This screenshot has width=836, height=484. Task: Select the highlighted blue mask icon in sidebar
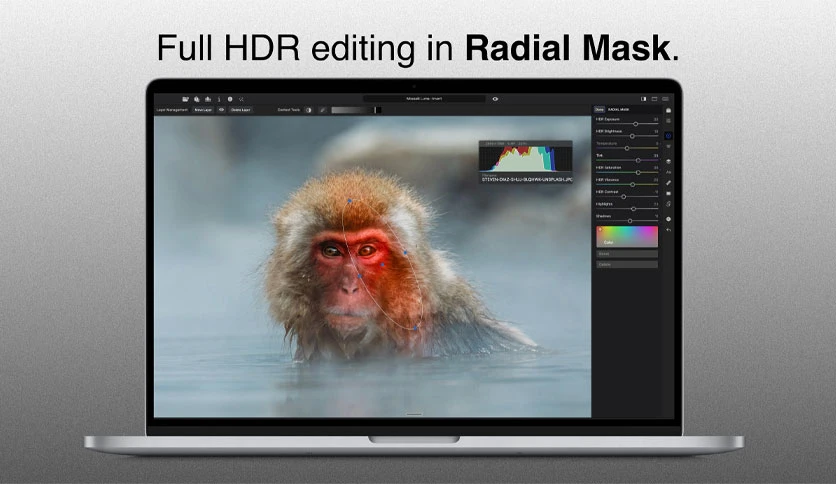669,136
